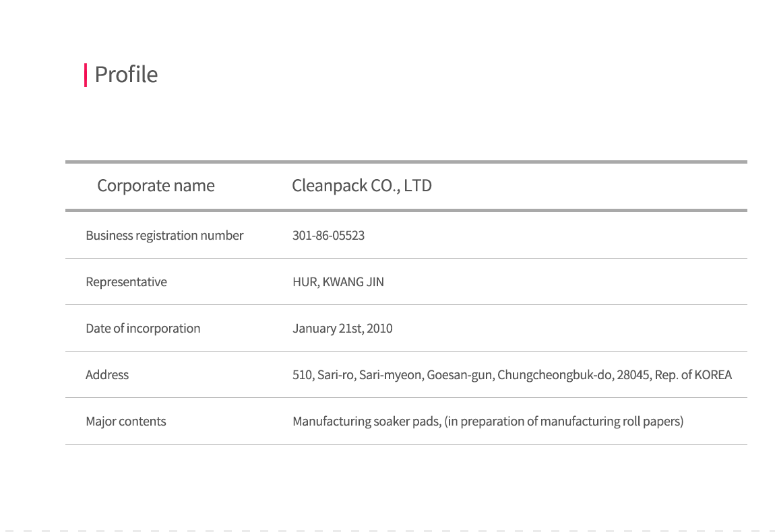Click the Major contents label
This screenshot has width=775, height=532.
click(125, 422)
